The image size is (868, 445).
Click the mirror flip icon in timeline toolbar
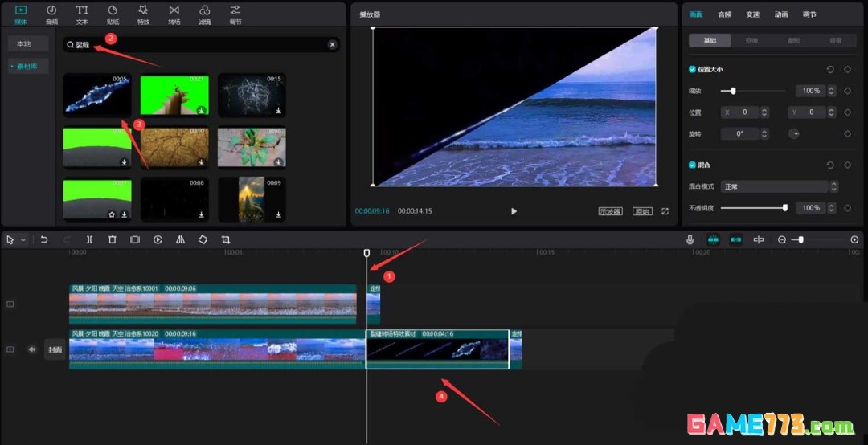click(x=180, y=239)
